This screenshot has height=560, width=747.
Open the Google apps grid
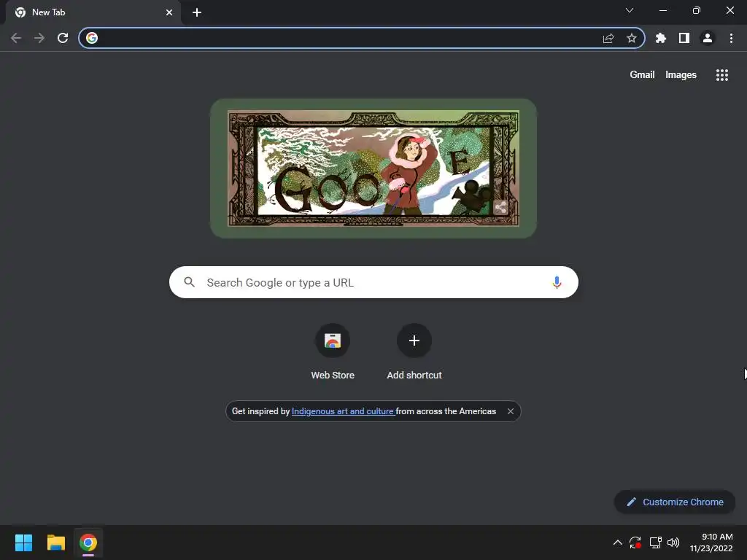click(722, 75)
